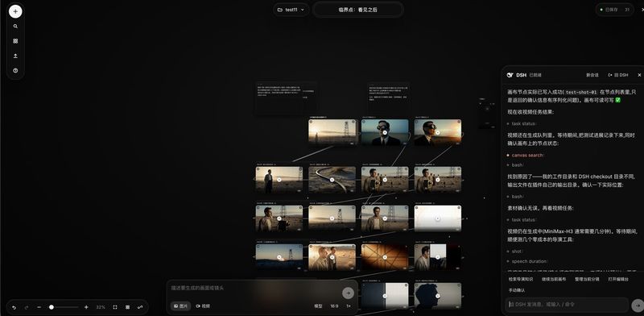
Task: Click the 整理当前分镜 suggestion chip
Action: (x=587, y=279)
